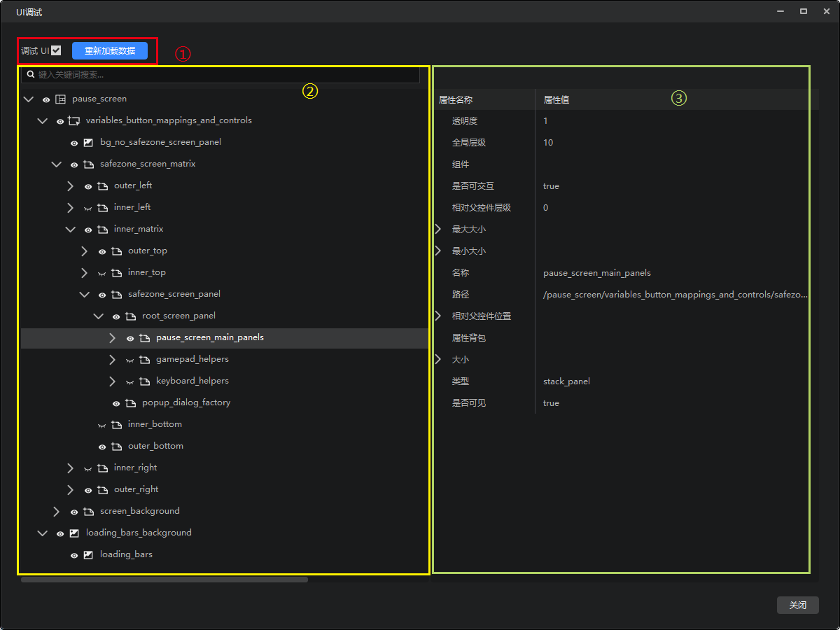This screenshot has width=840, height=630.
Task: Select the screen_background tree row
Action: (x=225, y=512)
